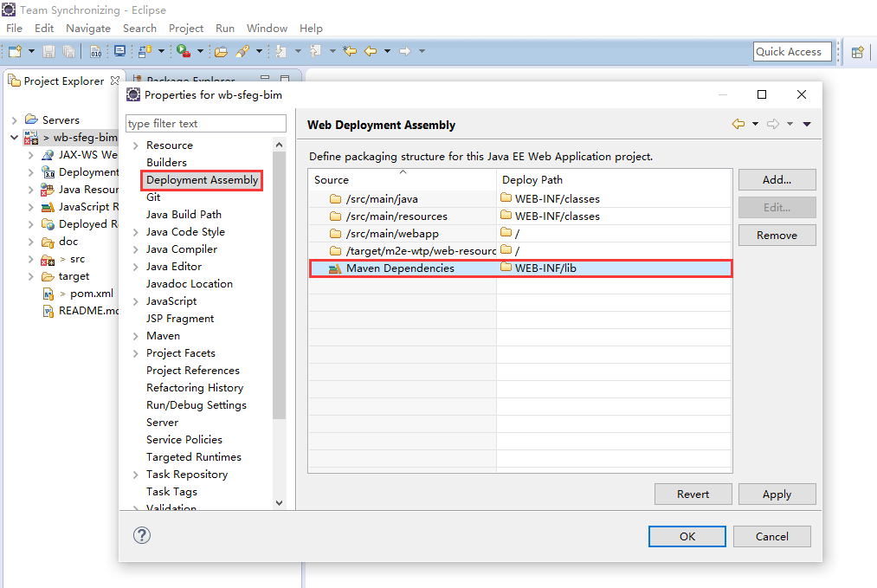
Task: Confirm the dialog with OK
Action: (687, 537)
